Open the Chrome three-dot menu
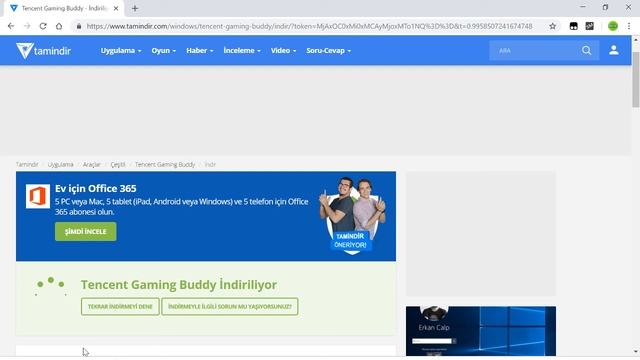 pyautogui.click(x=629, y=26)
